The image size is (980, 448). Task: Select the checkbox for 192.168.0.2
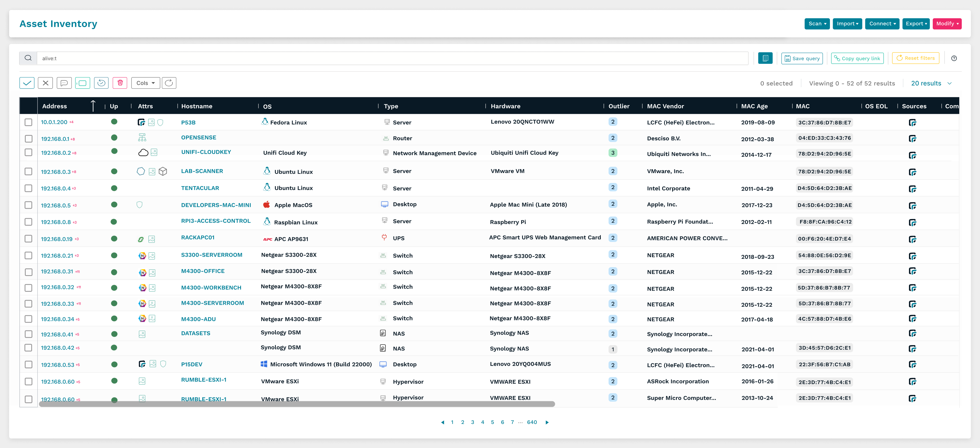tap(28, 152)
